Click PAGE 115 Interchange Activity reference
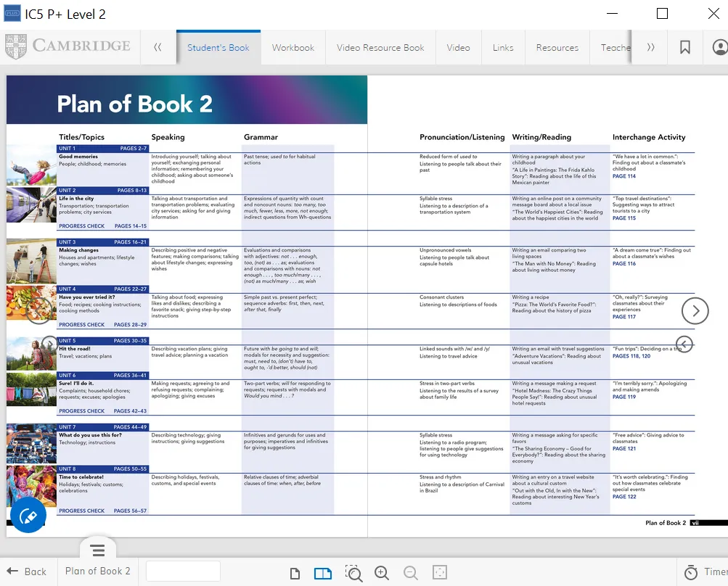728x586 pixels. tap(624, 218)
